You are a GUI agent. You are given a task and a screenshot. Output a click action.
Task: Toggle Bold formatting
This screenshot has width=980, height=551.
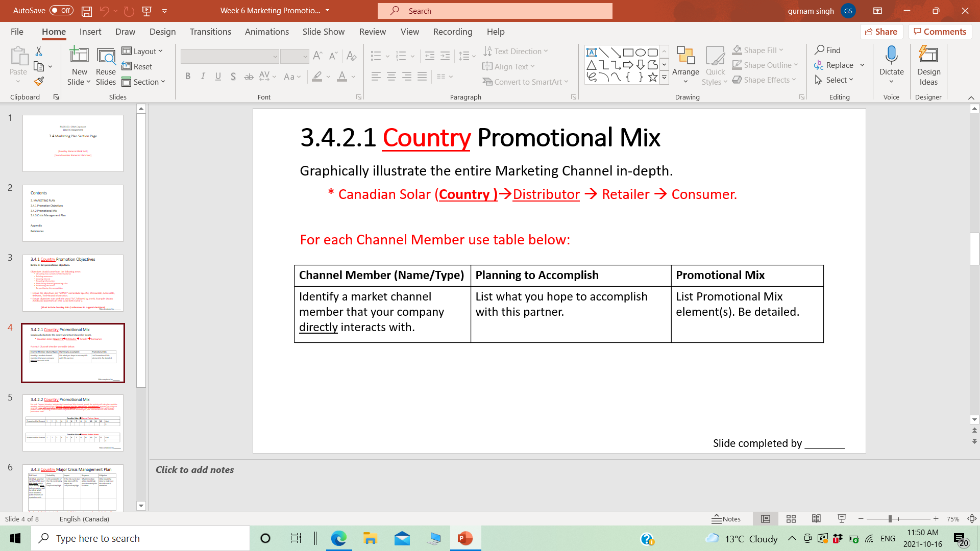point(188,77)
